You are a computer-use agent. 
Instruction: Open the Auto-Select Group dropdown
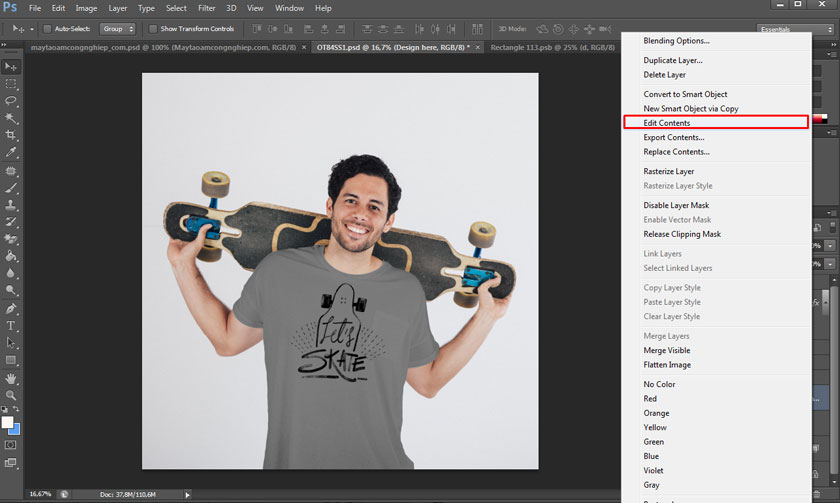coord(117,29)
